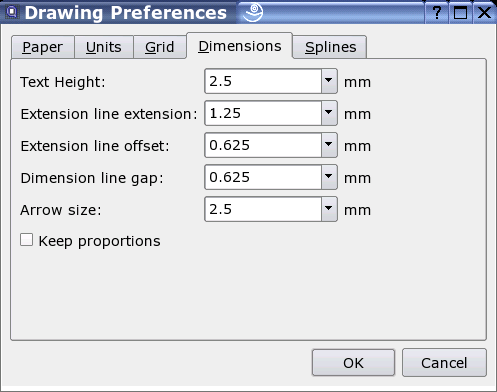Click the Cancel button

tap(444, 363)
